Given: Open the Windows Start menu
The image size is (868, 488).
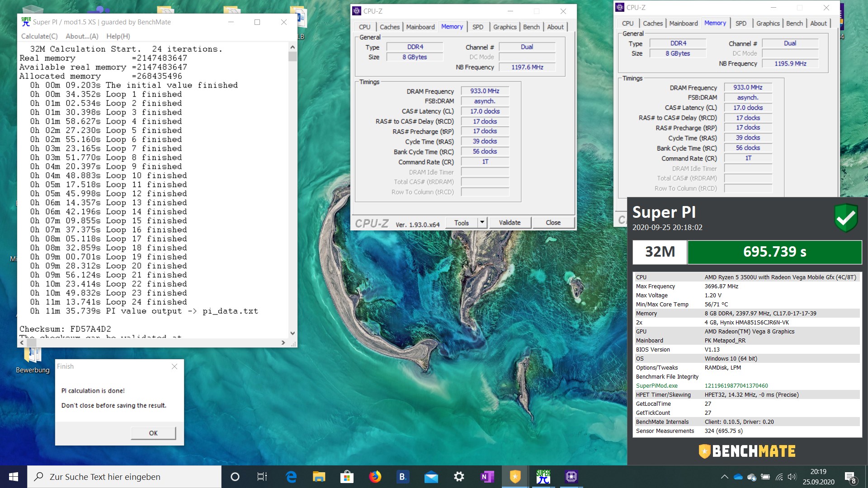Looking at the screenshot, I should (14, 477).
